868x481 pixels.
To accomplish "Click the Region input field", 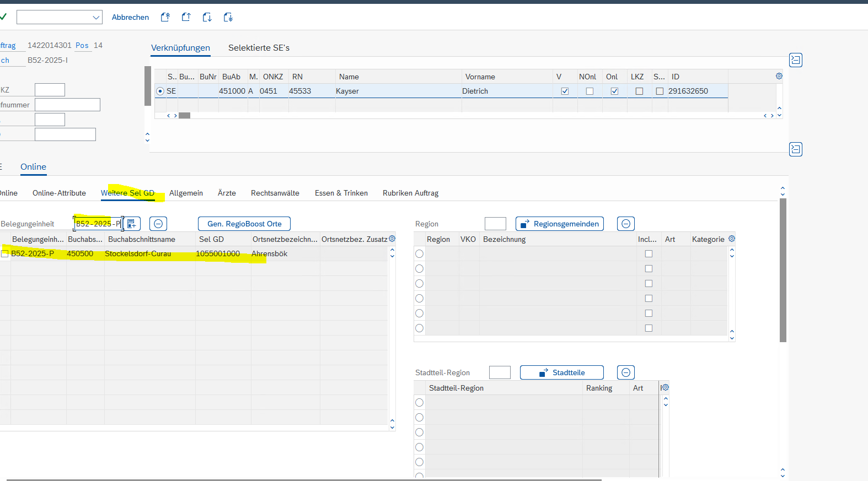I will pyautogui.click(x=495, y=224).
